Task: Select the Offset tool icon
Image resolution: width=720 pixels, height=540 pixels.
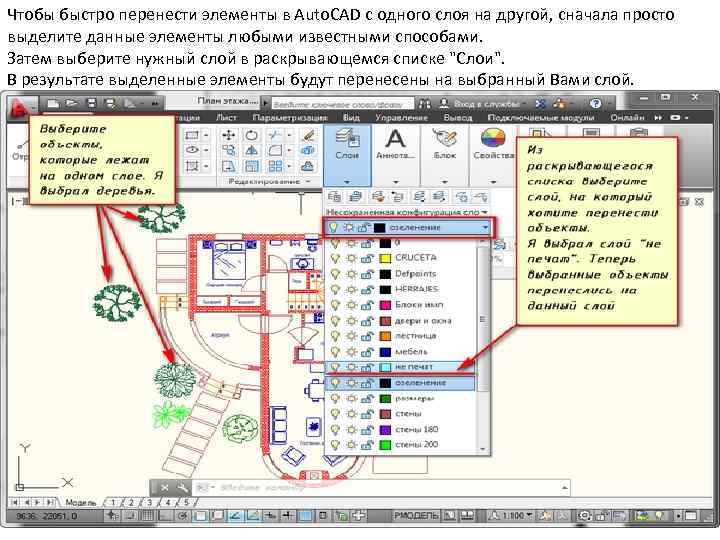Action: tap(308, 166)
